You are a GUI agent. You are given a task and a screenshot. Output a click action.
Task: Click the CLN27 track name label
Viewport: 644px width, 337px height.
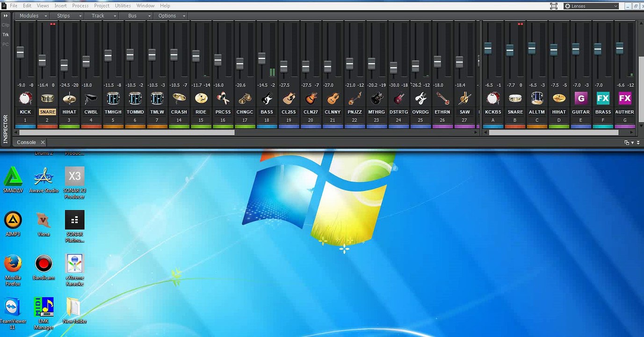[x=311, y=112]
